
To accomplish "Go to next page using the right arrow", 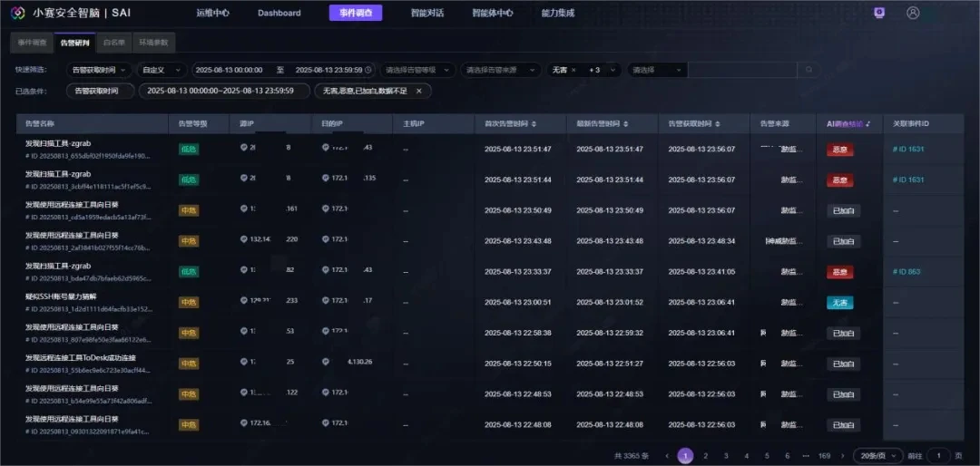I will click(x=843, y=456).
